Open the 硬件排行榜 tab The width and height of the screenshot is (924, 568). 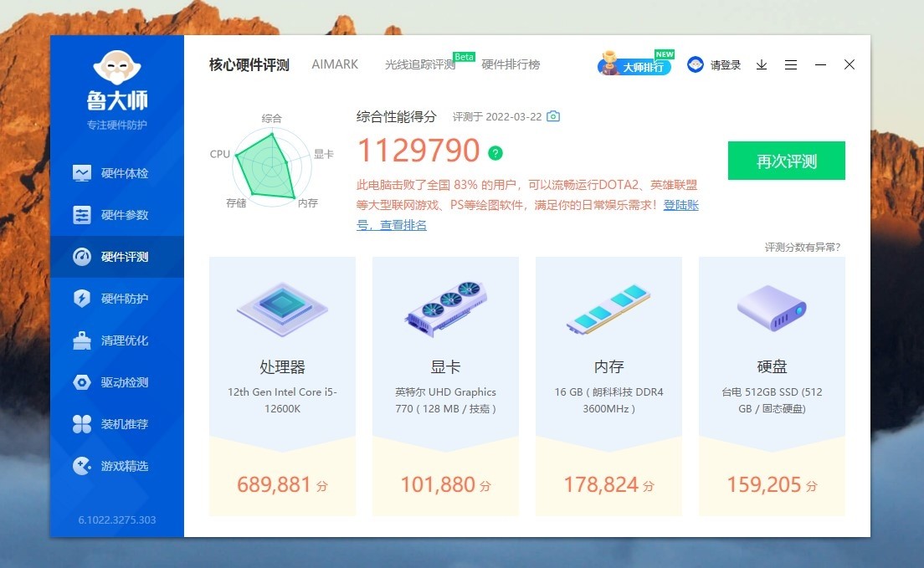click(x=511, y=64)
